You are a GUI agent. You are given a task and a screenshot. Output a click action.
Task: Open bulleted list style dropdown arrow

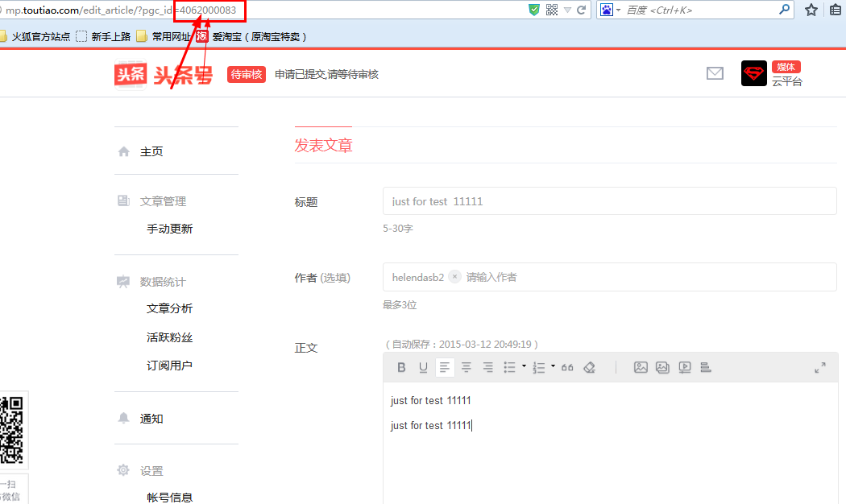point(524,366)
